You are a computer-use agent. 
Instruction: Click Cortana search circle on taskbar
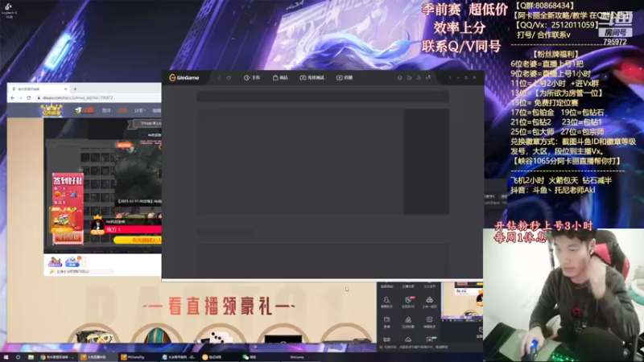18,357
